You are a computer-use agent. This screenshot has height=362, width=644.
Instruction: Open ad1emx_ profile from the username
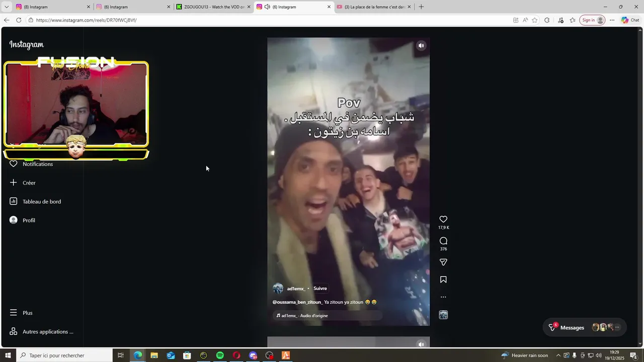(296, 289)
